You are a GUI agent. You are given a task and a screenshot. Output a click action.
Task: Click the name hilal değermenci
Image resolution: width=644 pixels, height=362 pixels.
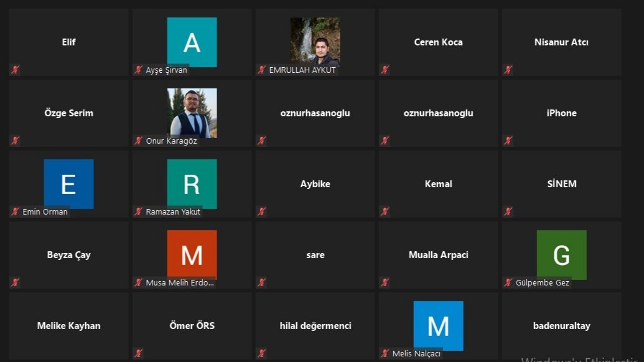point(315,326)
